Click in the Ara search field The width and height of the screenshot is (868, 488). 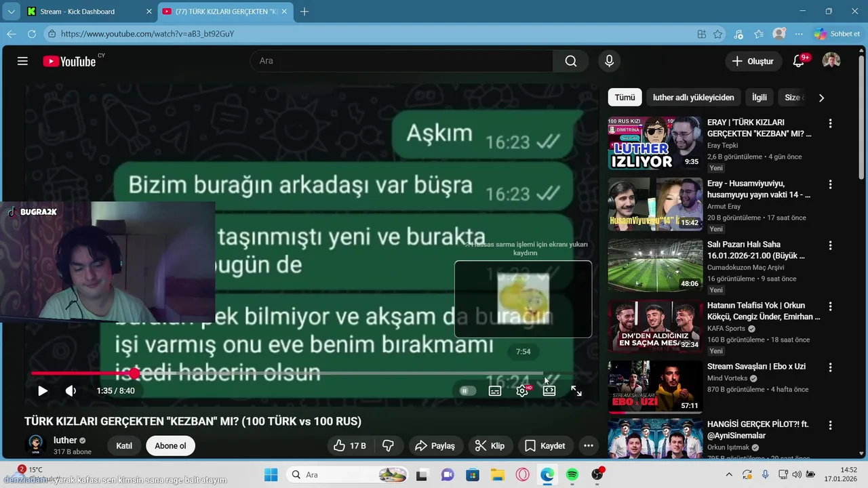[x=401, y=61]
